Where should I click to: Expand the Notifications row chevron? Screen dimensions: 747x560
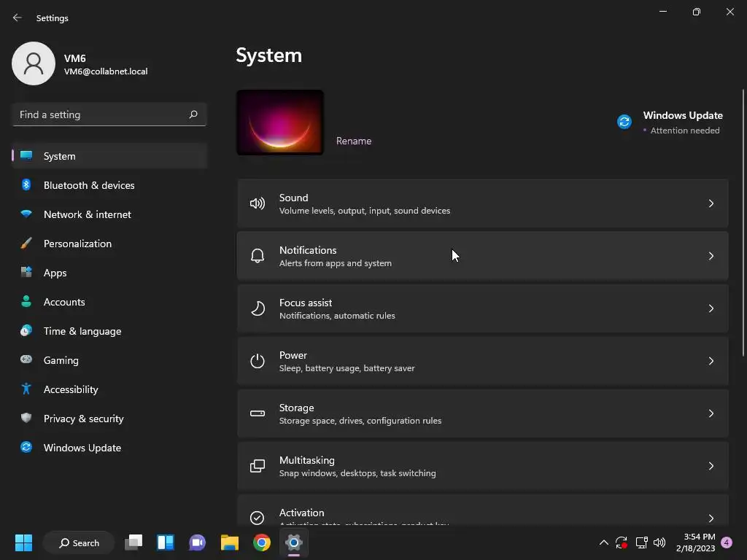tap(711, 256)
